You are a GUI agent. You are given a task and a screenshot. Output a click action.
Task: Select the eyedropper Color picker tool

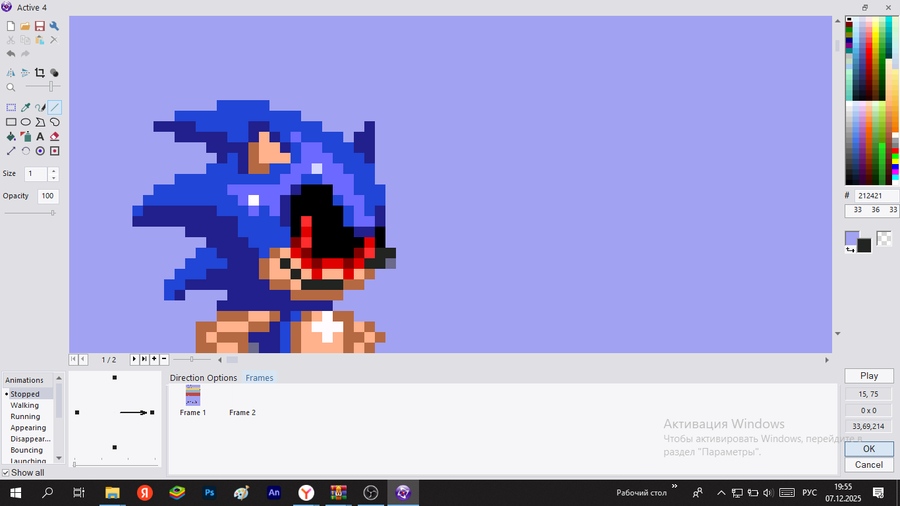point(25,107)
